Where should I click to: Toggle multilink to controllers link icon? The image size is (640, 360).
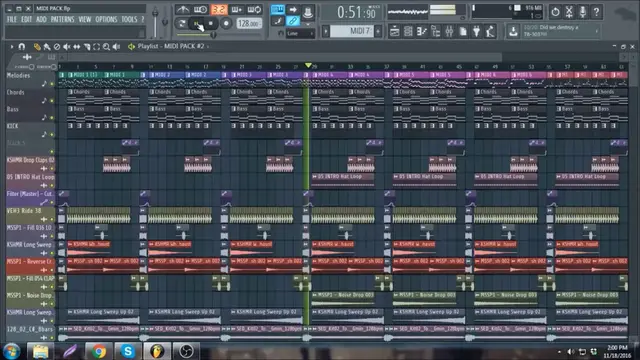point(293,21)
